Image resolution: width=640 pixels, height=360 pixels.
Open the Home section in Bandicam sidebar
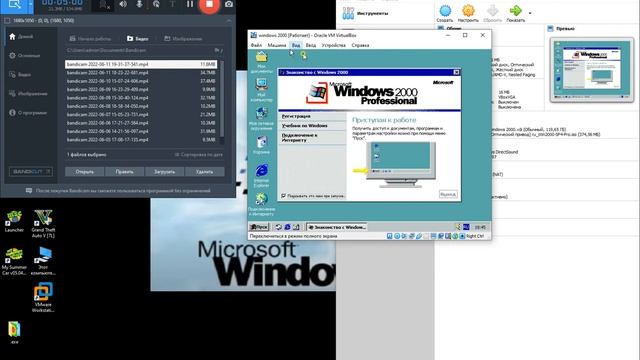21,37
